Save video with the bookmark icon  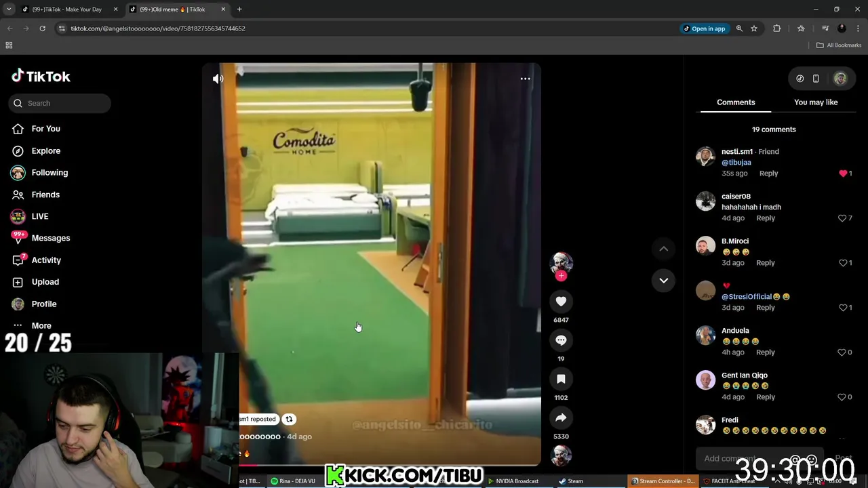tap(561, 379)
